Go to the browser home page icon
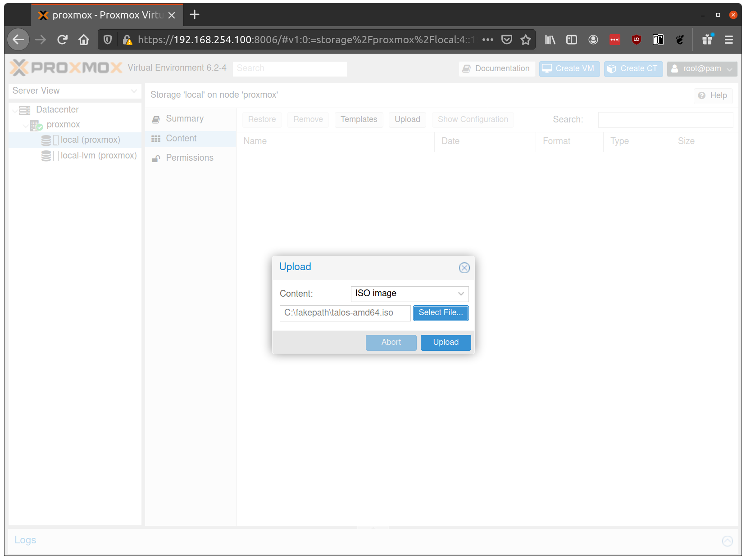Viewport: 746px width, 560px height. (84, 40)
